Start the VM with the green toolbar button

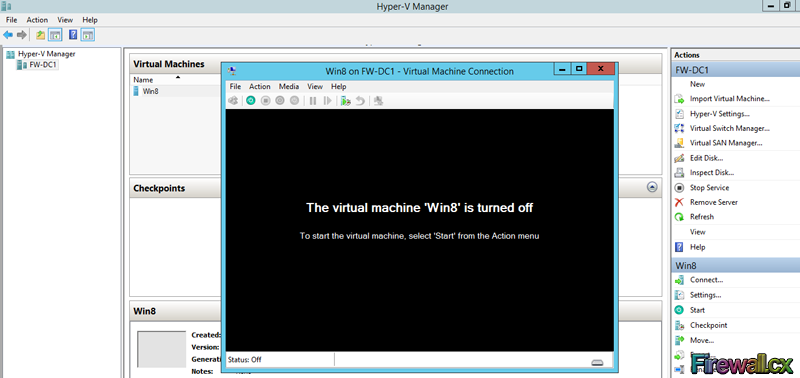(251, 101)
